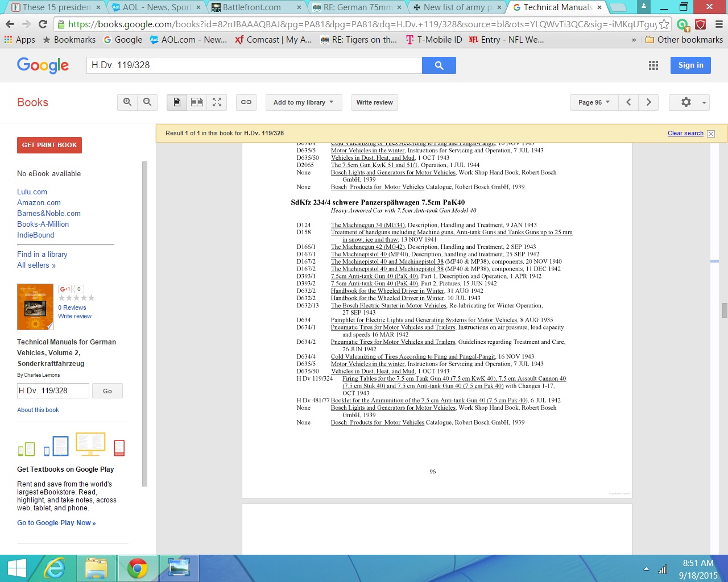Click Clear search link
The height and width of the screenshot is (582, 728).
point(685,133)
